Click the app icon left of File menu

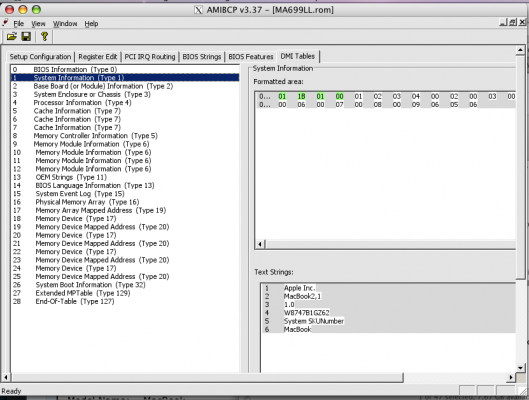[5, 23]
